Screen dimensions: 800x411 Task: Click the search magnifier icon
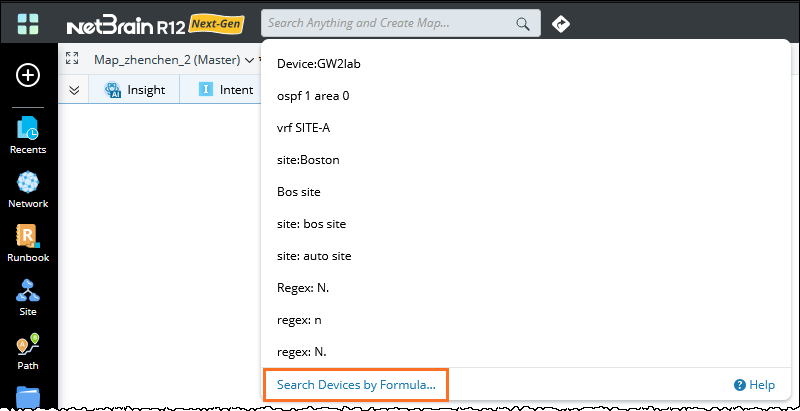click(522, 24)
